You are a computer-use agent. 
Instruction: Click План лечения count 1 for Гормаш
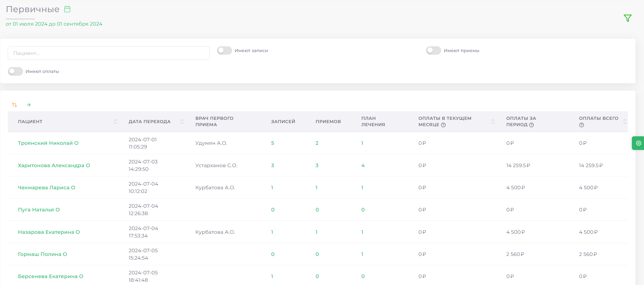pos(362,254)
